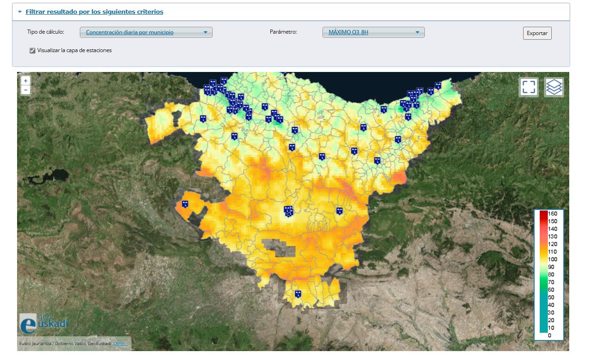The width and height of the screenshot is (590, 364).
Task: Click the dark red top of the legend scale
Action: tap(543, 214)
